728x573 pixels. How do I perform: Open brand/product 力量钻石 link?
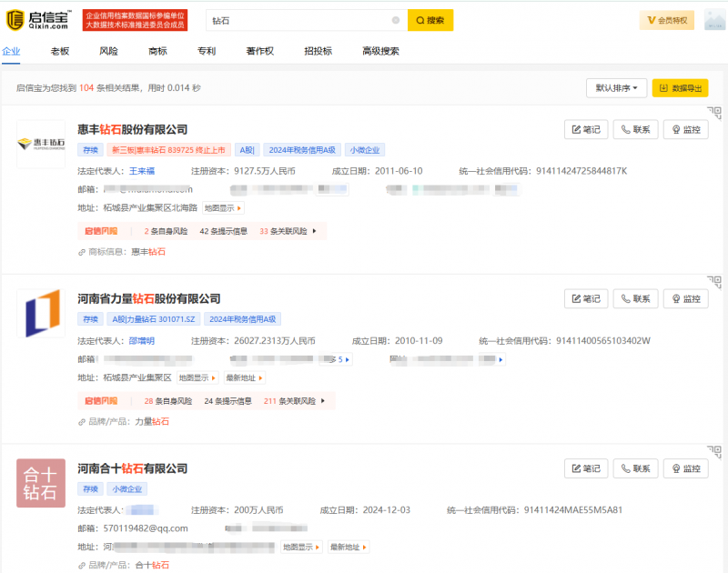click(x=152, y=422)
